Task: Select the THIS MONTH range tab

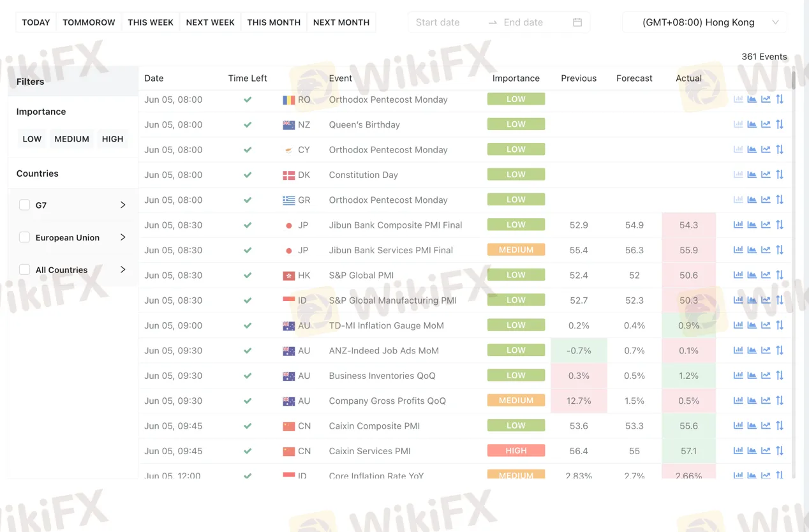Action: tap(274, 22)
